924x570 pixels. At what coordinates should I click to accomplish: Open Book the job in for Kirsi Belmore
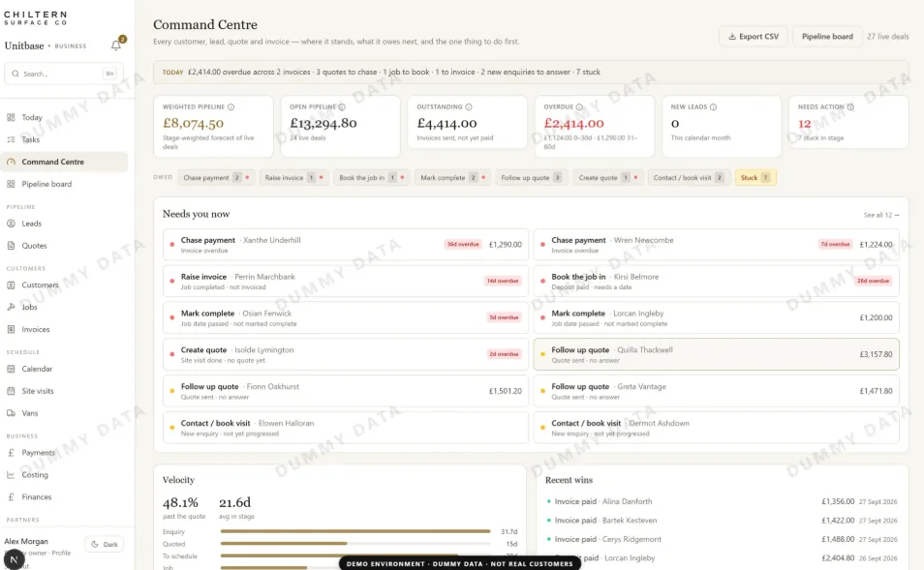(x=716, y=281)
